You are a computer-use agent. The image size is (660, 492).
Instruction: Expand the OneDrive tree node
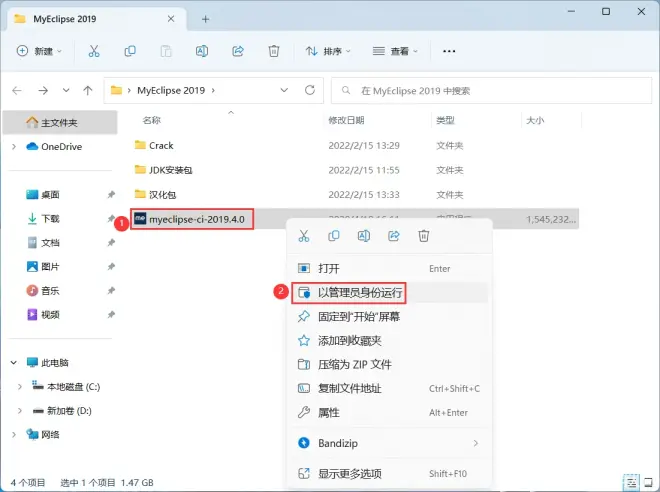pos(14,146)
